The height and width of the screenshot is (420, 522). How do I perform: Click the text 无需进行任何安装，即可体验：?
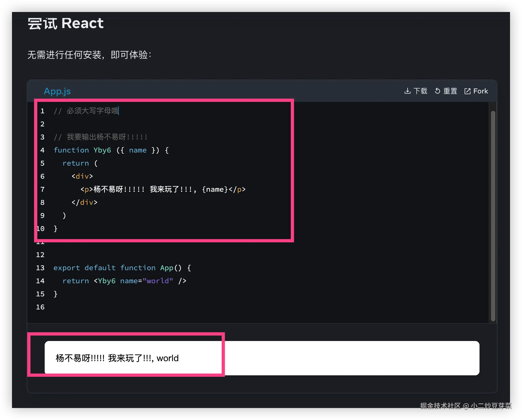[x=89, y=55]
